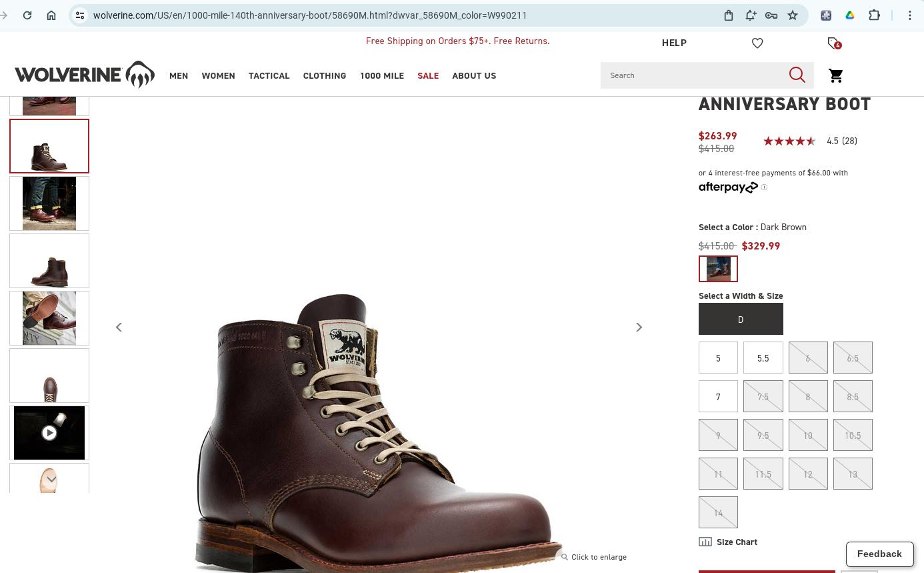Image resolution: width=924 pixels, height=573 pixels.
Task: Select unavailable size 8
Action: coord(808,397)
